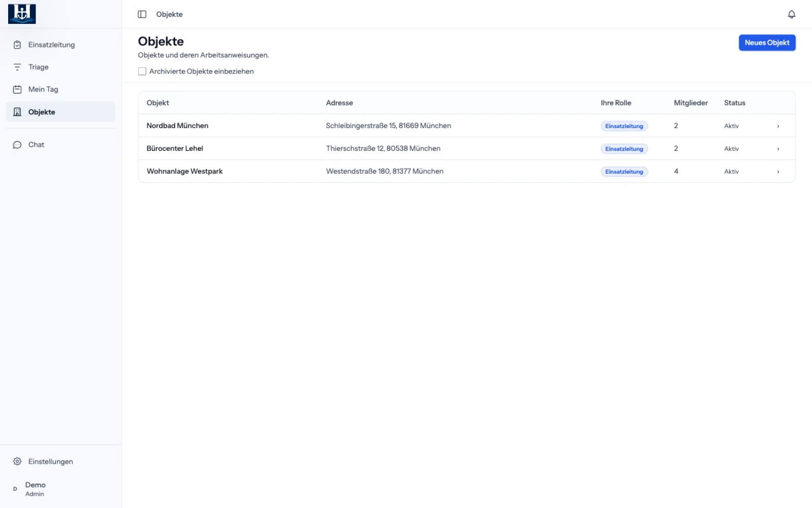Open Mein Tag menu item

coord(61,89)
